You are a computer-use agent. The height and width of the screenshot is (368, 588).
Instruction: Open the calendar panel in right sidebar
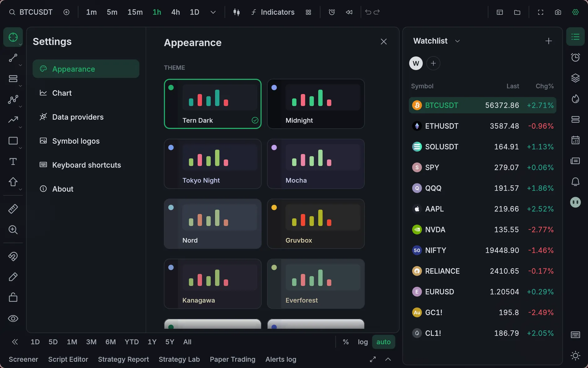pyautogui.click(x=575, y=140)
